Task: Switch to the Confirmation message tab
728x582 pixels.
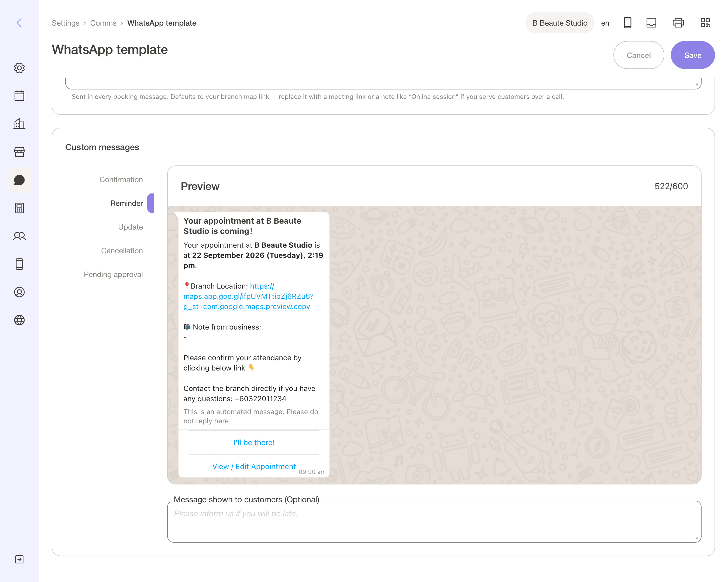Action: pyautogui.click(x=121, y=179)
